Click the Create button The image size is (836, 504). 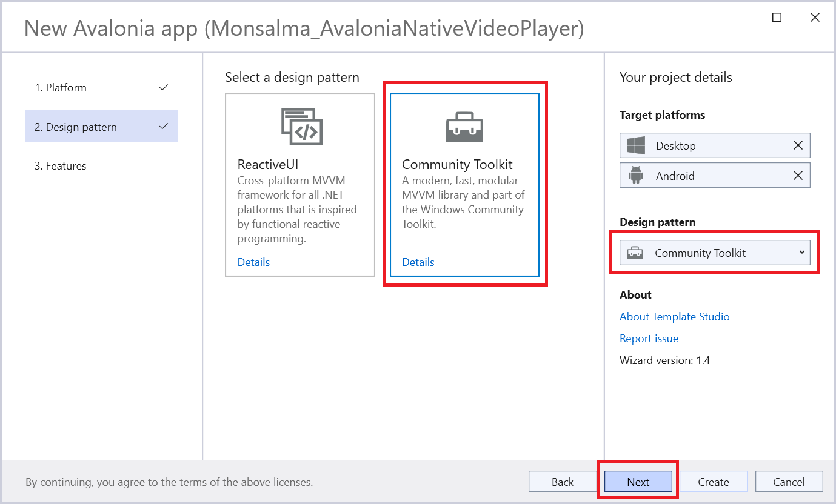714,482
